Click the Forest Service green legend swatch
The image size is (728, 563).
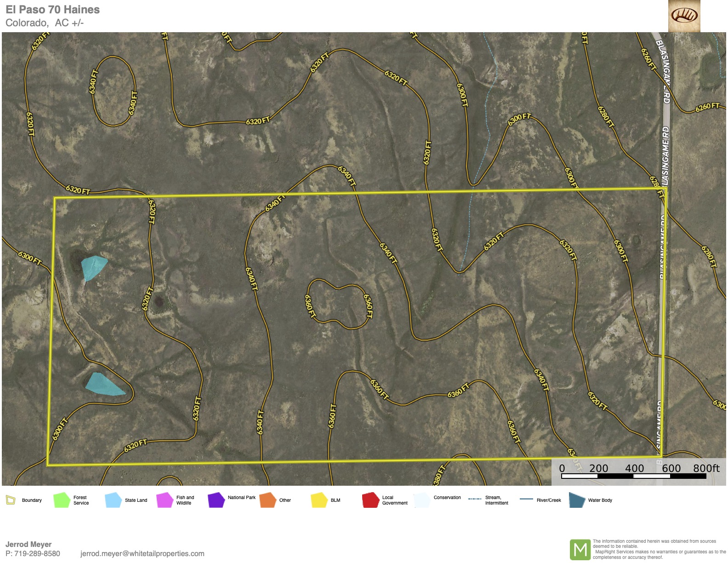coord(62,500)
